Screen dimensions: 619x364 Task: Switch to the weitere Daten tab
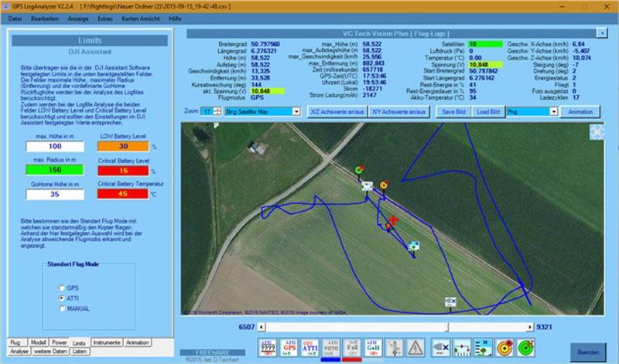pyautogui.click(x=50, y=351)
